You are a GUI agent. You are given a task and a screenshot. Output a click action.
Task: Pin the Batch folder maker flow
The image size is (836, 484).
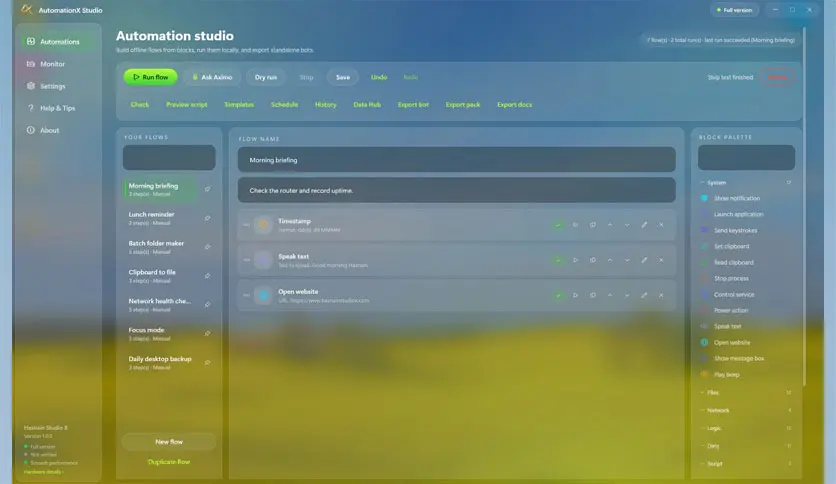(x=207, y=247)
